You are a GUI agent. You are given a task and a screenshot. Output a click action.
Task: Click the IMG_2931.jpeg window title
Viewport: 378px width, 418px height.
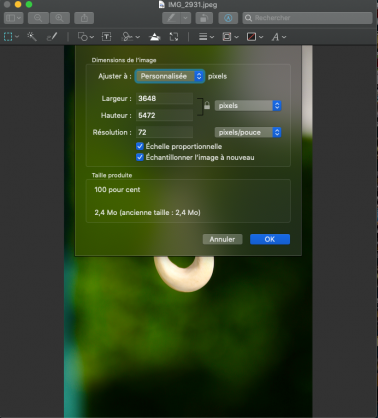tap(193, 5)
